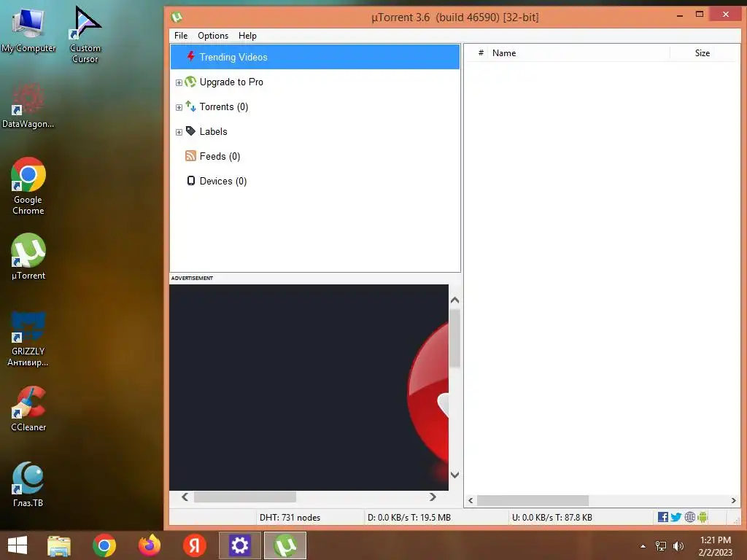Select Google Chrome desktop shortcut

click(x=28, y=186)
